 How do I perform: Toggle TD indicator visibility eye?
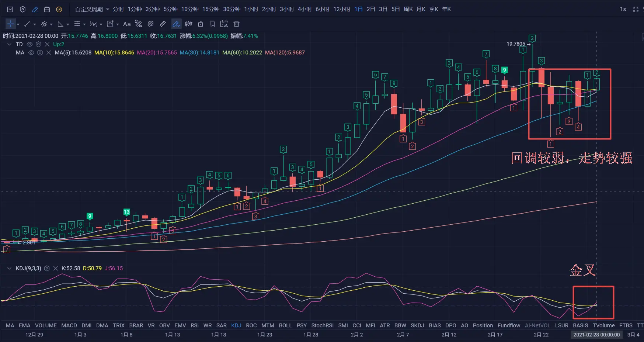click(x=30, y=44)
